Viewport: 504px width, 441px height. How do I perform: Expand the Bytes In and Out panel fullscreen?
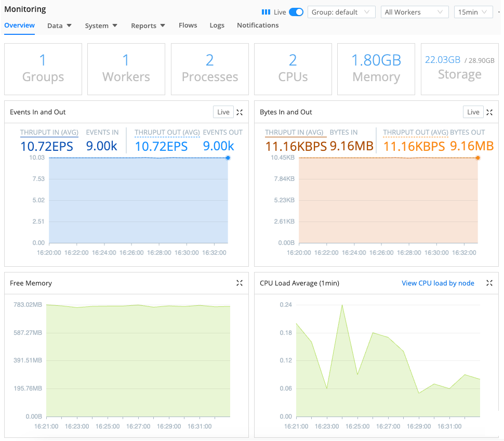(489, 112)
